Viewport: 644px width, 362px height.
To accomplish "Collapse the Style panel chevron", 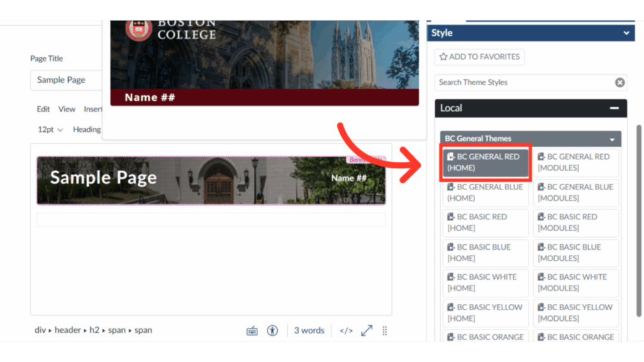I will (626, 33).
